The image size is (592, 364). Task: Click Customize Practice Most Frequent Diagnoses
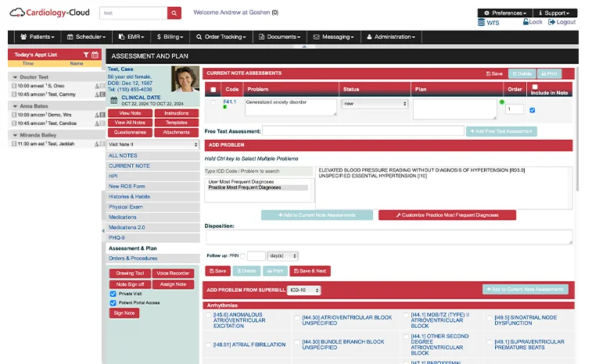pyautogui.click(x=447, y=215)
